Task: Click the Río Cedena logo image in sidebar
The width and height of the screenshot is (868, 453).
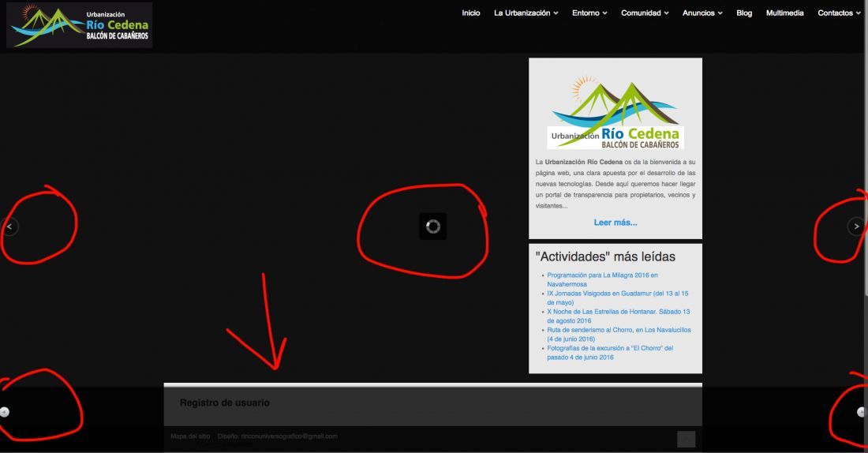Action: click(x=615, y=112)
